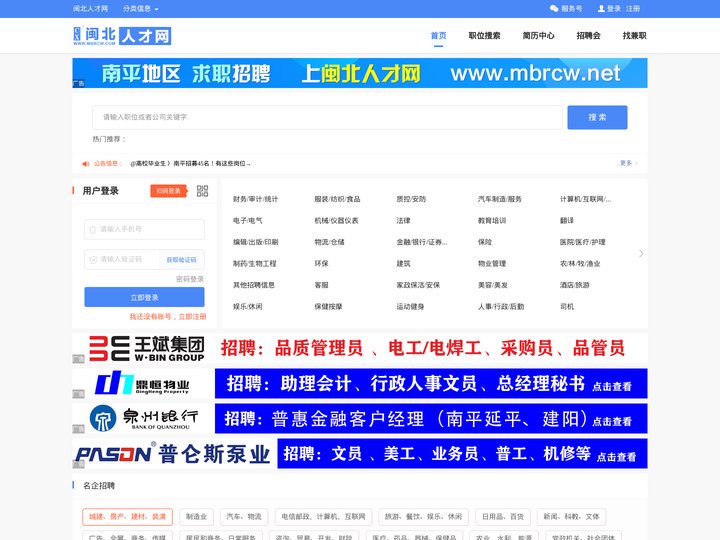Click the red announcement speaker icon
Viewport: 720px width, 540px height.
pos(85,163)
